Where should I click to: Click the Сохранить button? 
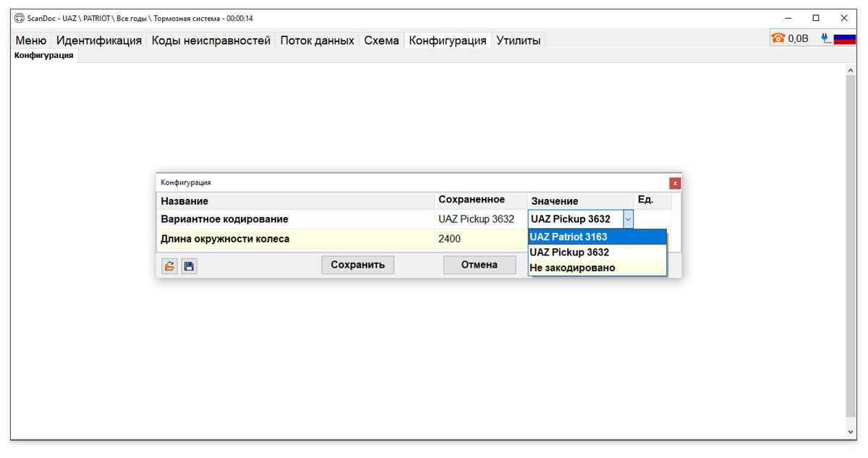(x=357, y=265)
